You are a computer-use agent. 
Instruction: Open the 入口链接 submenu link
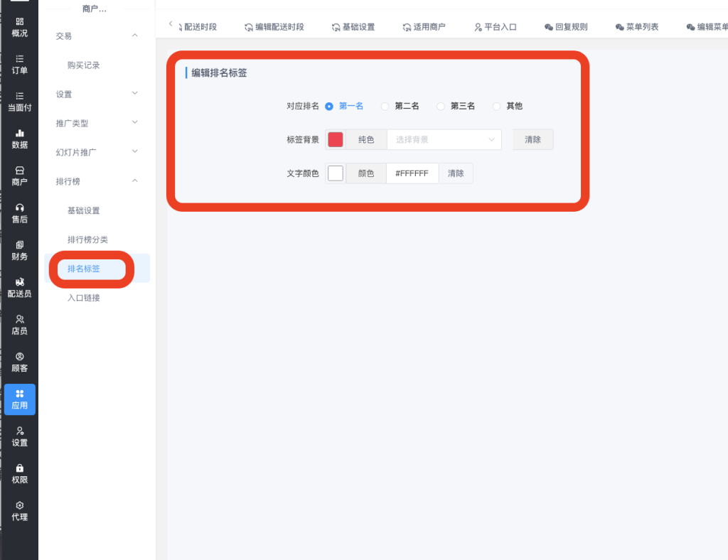(84, 298)
